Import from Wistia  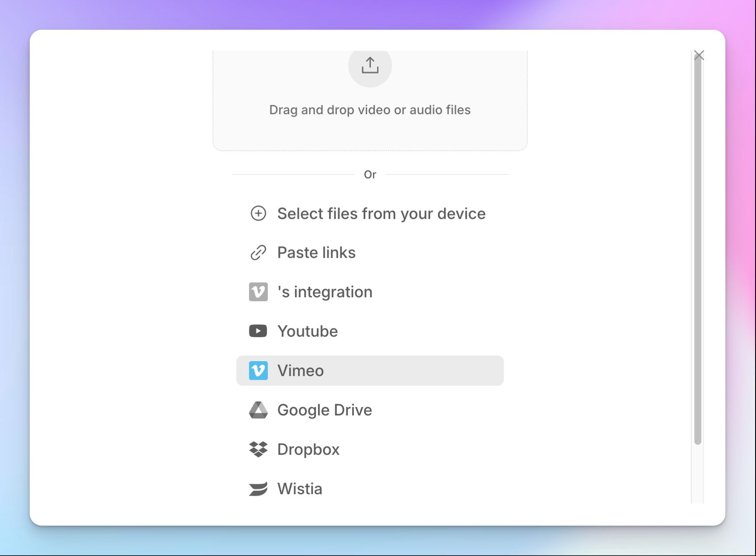tap(370, 489)
